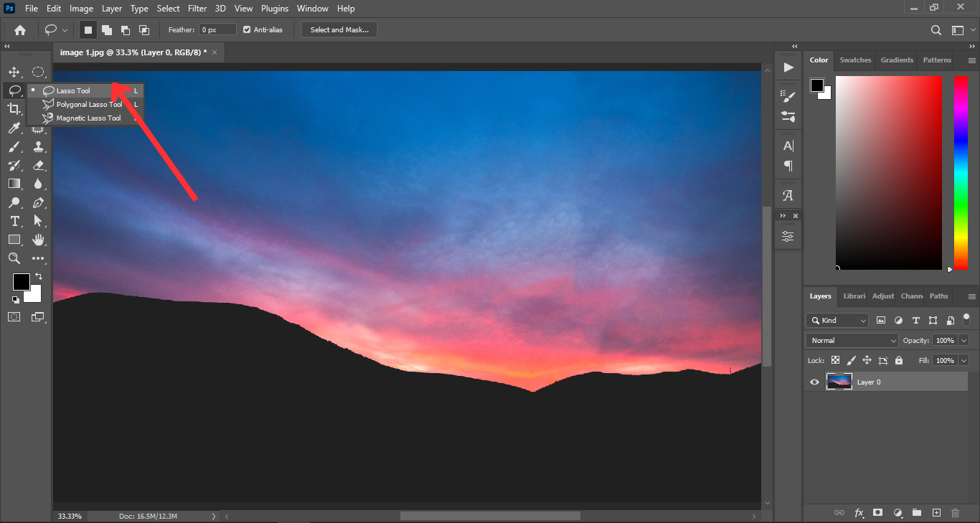
Task: Click the Select and Mask button
Action: pos(339,30)
